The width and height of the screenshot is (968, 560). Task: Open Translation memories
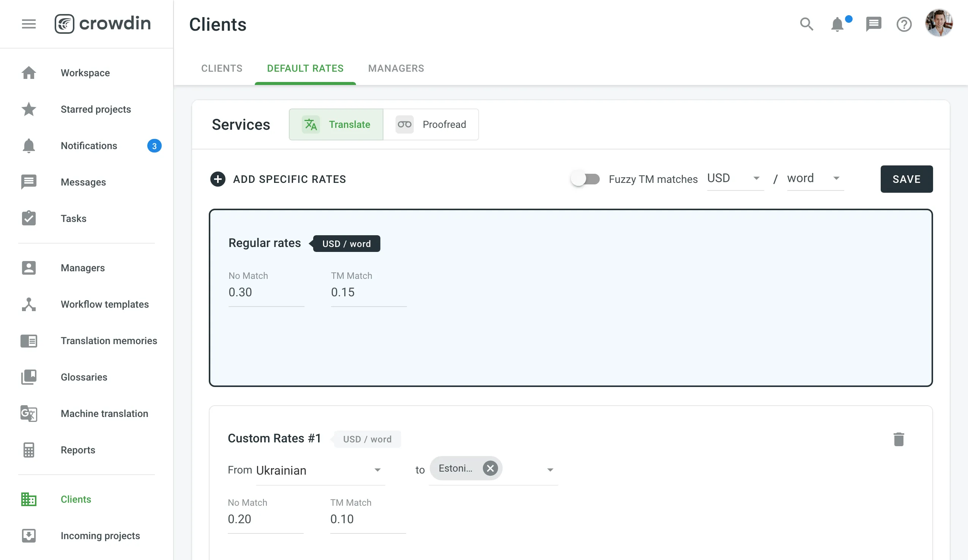click(109, 341)
